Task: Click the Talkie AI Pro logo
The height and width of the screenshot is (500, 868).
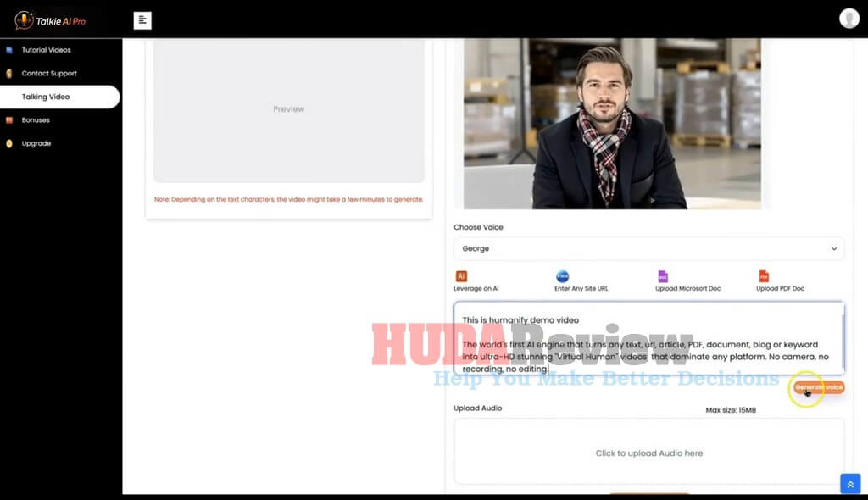Action: coord(50,20)
